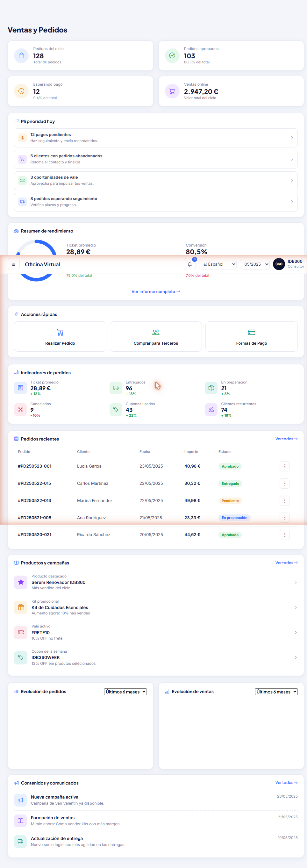Expand the 12 pagos pendientes chevron
This screenshot has width=307, height=868.
[x=292, y=138]
